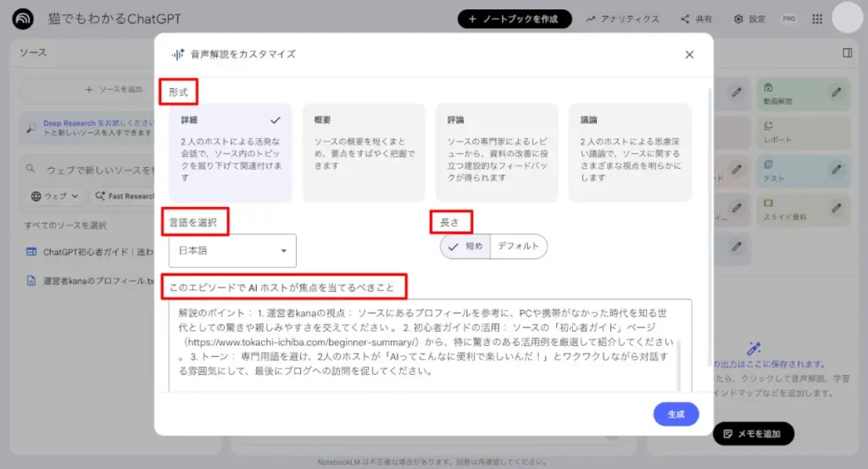Select the 議論 format card
The width and height of the screenshot is (868, 469).
pos(630,153)
